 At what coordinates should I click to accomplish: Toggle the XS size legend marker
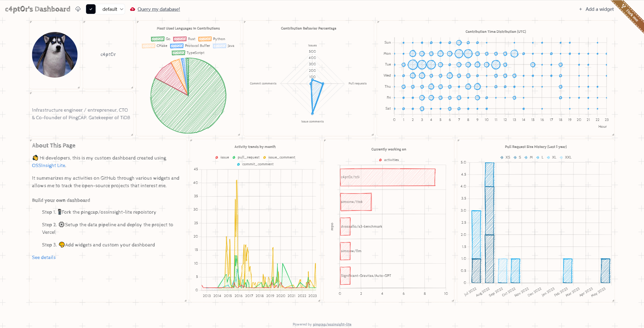click(502, 157)
